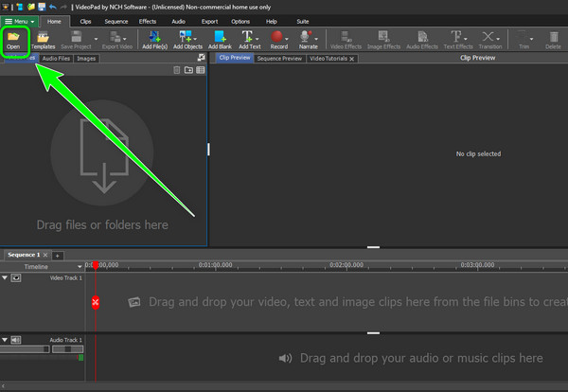Open the Trim dropdown arrow
This screenshot has width=568, height=392.
click(x=531, y=39)
